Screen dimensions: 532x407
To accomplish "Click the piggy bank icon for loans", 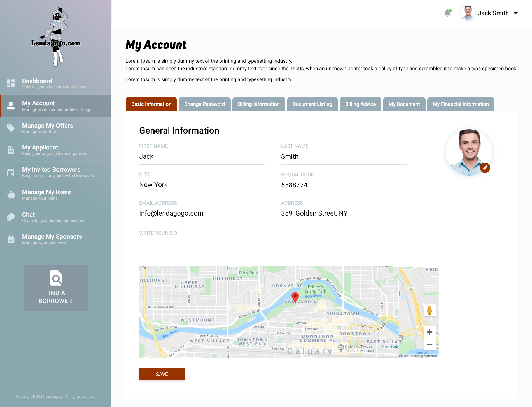I will point(11,195).
